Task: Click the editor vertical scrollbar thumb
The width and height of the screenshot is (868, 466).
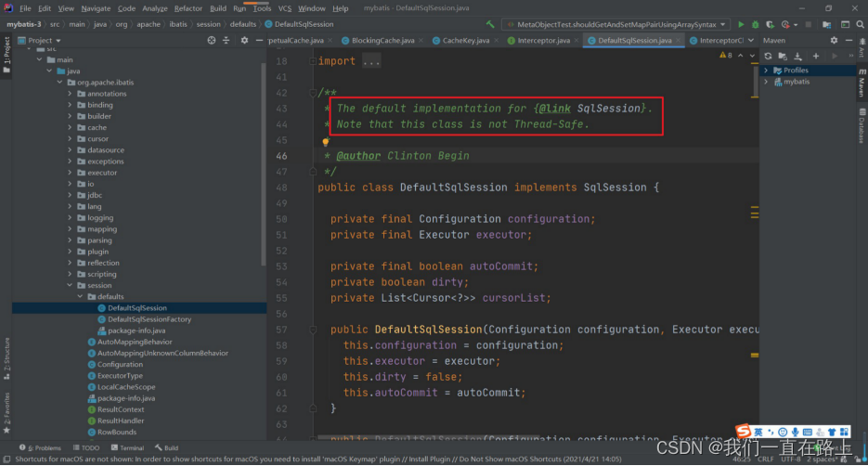Action: click(755, 80)
